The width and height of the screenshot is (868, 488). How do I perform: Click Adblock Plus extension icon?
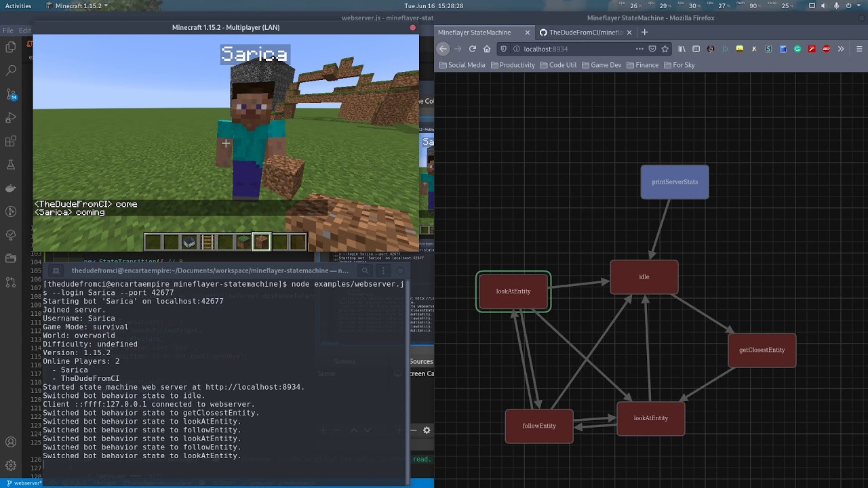click(827, 49)
